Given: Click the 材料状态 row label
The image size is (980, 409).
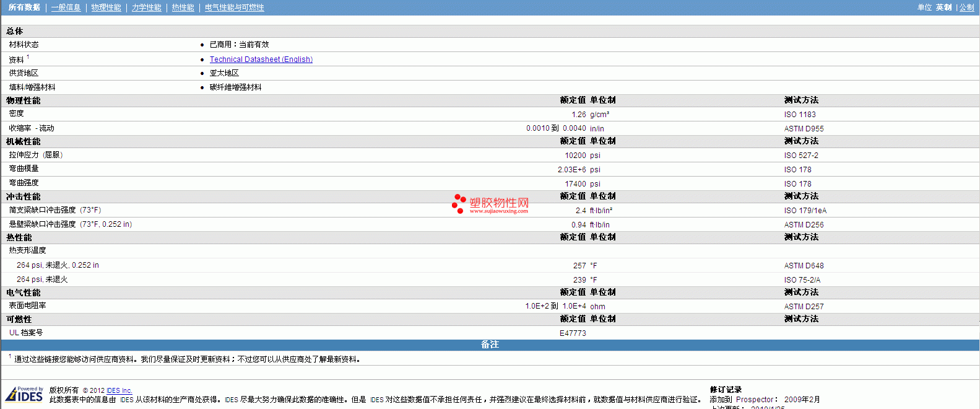Looking at the screenshot, I should tap(24, 45).
